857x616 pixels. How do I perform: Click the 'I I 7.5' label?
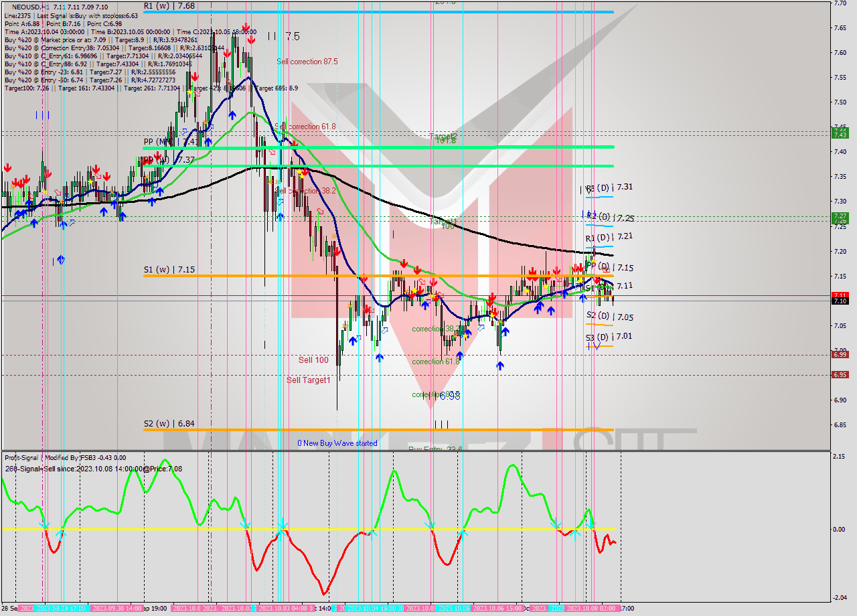pos(283,36)
